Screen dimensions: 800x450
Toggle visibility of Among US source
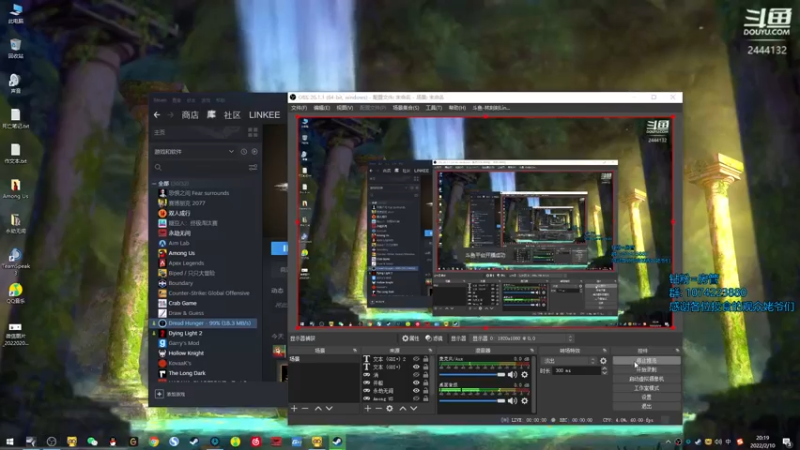pyautogui.click(x=416, y=398)
